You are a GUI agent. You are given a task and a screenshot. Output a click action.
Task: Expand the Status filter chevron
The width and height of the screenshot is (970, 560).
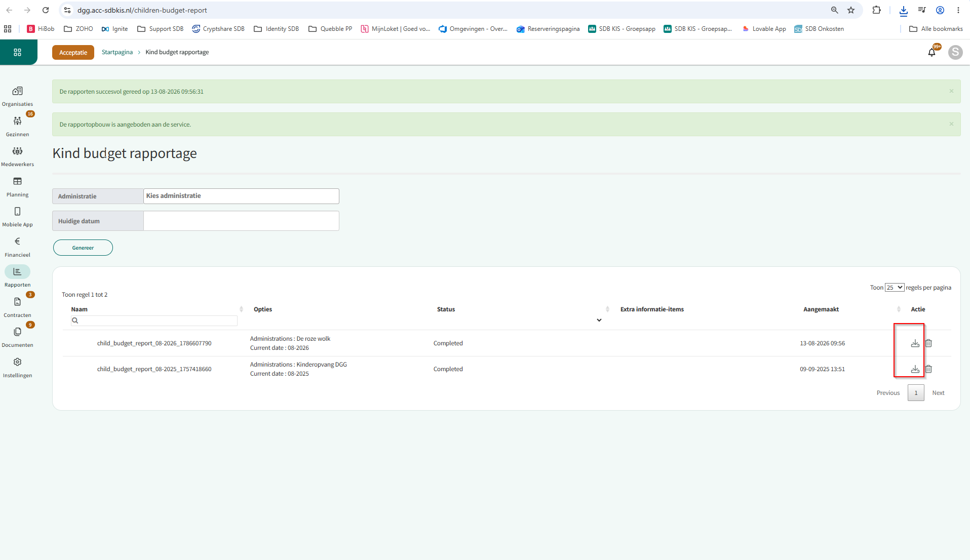[x=599, y=320]
